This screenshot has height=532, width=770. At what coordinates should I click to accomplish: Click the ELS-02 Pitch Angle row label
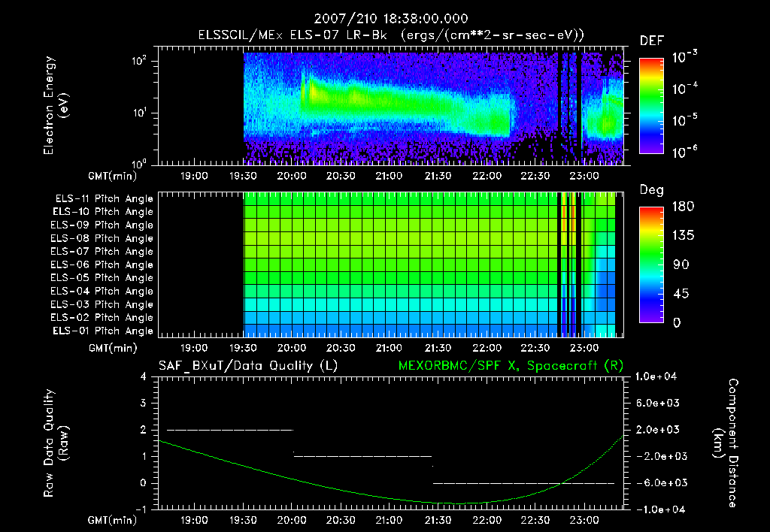tap(102, 318)
